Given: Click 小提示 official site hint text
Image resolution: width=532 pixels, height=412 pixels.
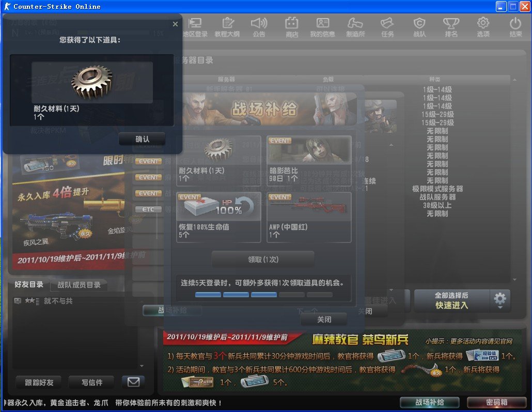Looking at the screenshot, I should pos(468,341).
